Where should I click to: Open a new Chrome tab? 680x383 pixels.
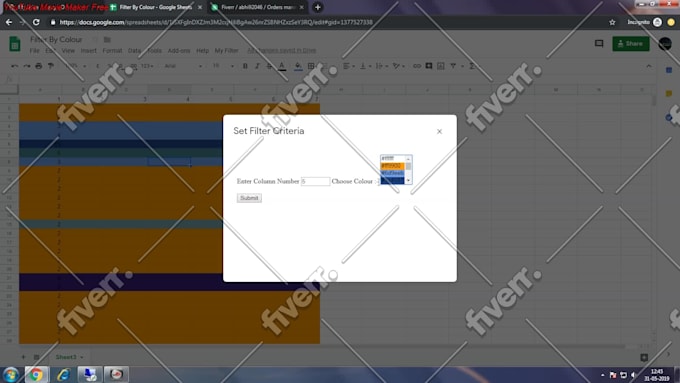317,7
